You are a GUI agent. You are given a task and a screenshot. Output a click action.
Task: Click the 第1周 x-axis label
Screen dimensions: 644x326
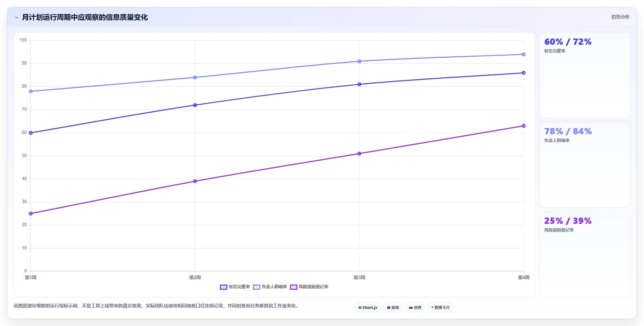(x=31, y=277)
